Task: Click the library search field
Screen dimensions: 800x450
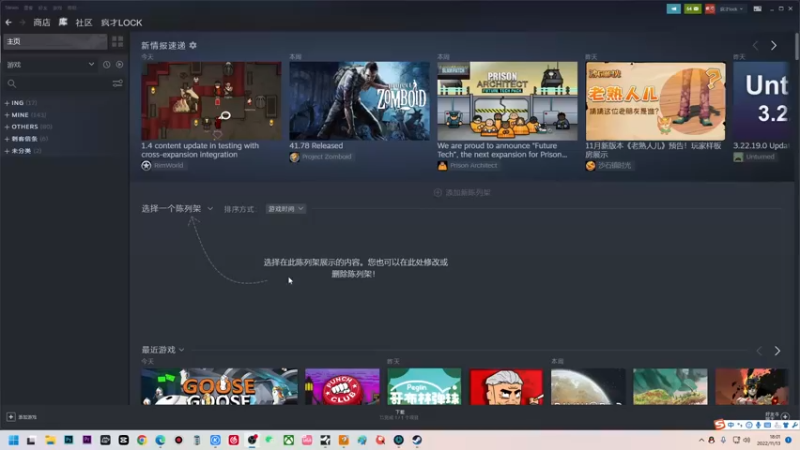Action: tap(57, 83)
